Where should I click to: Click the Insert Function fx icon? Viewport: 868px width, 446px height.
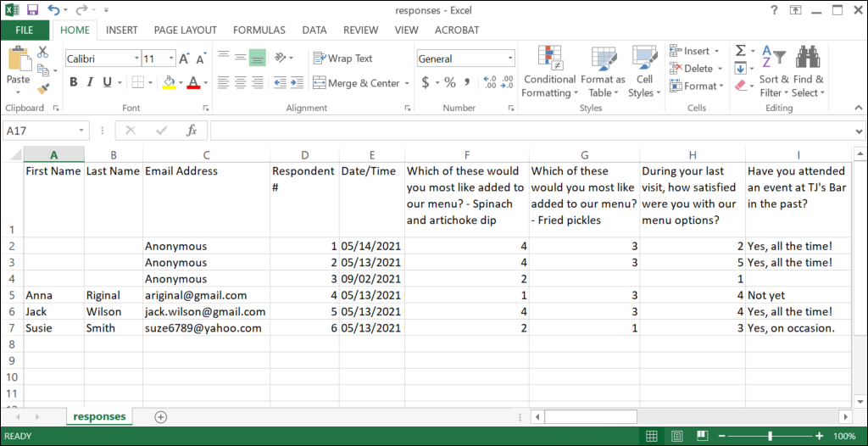click(x=192, y=131)
